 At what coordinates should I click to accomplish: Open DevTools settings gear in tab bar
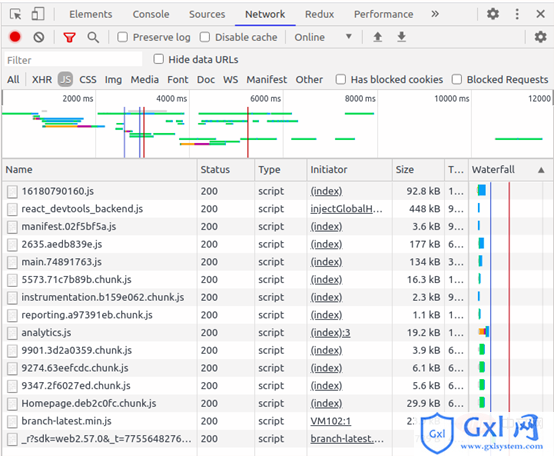[493, 14]
